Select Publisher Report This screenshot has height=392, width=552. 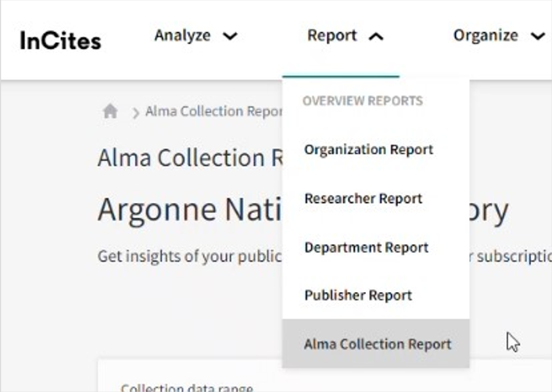coord(375,295)
